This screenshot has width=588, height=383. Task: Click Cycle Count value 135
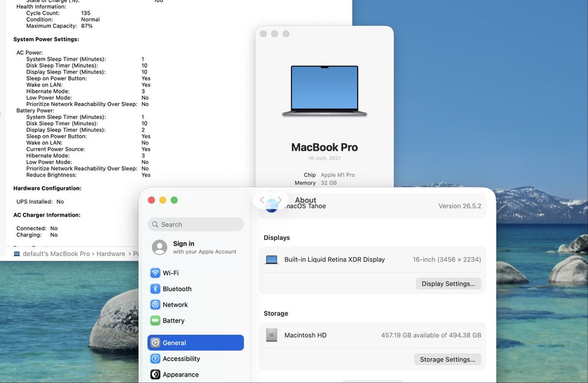point(85,13)
